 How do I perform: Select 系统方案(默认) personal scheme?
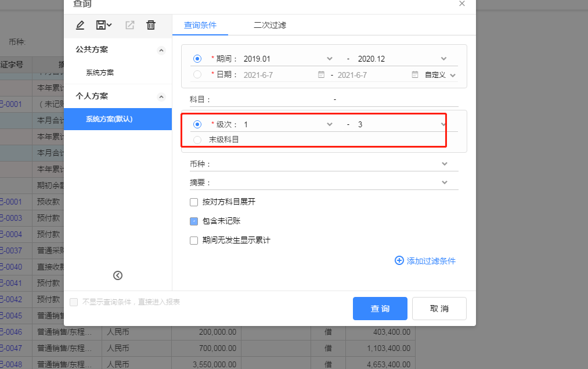(118, 119)
